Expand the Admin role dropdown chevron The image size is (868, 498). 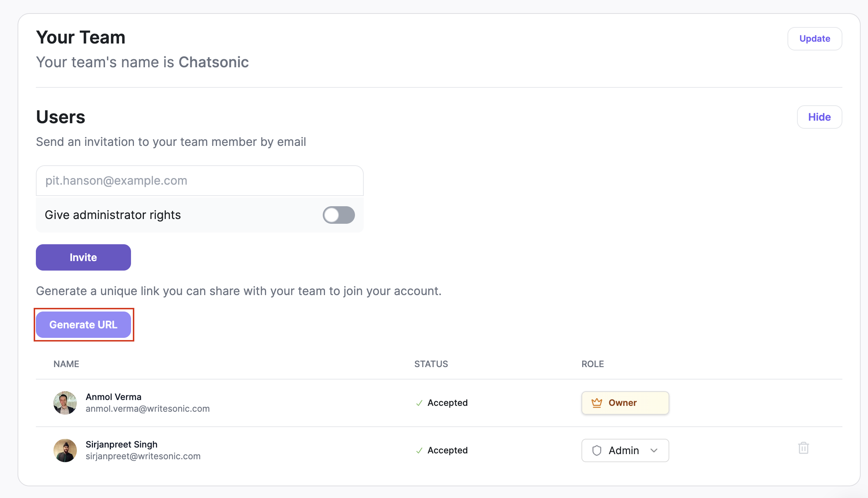pyautogui.click(x=654, y=450)
